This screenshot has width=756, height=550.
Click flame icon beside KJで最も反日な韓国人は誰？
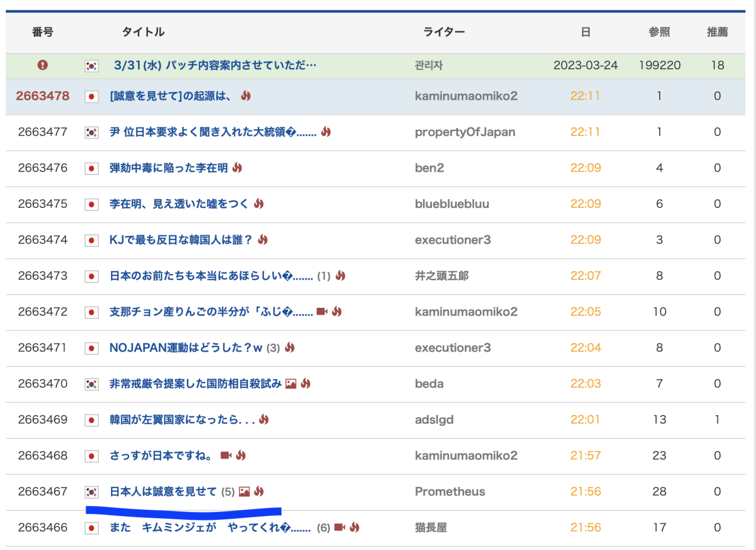pyautogui.click(x=263, y=239)
